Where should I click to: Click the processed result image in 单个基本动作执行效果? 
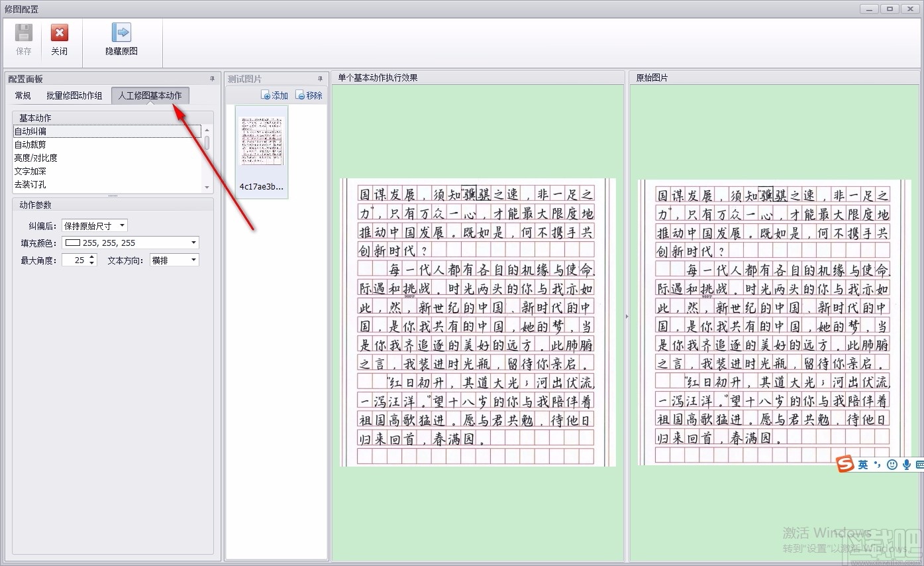pyautogui.click(x=478, y=322)
